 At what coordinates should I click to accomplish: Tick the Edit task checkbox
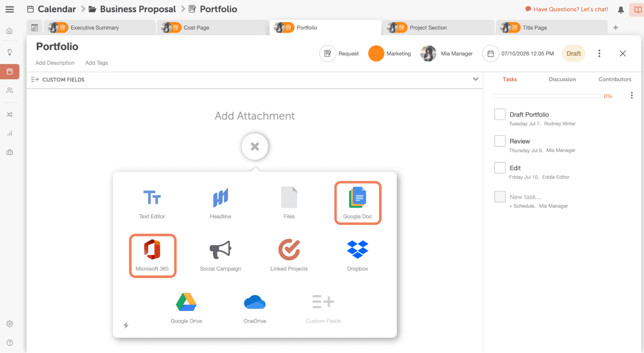500,168
